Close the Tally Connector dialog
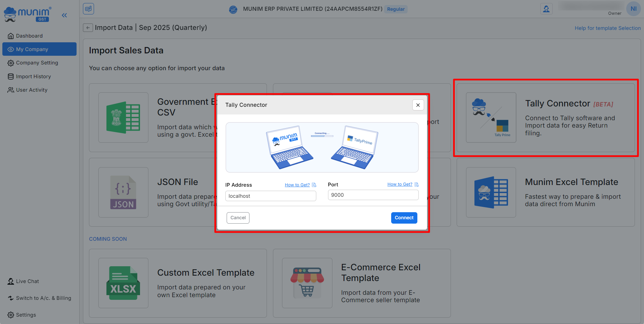644x324 pixels. click(x=418, y=105)
